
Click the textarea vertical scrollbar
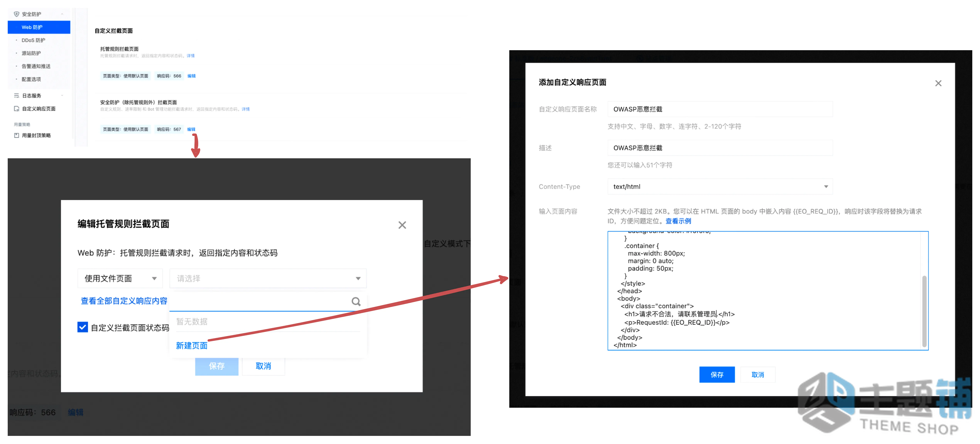(x=924, y=311)
